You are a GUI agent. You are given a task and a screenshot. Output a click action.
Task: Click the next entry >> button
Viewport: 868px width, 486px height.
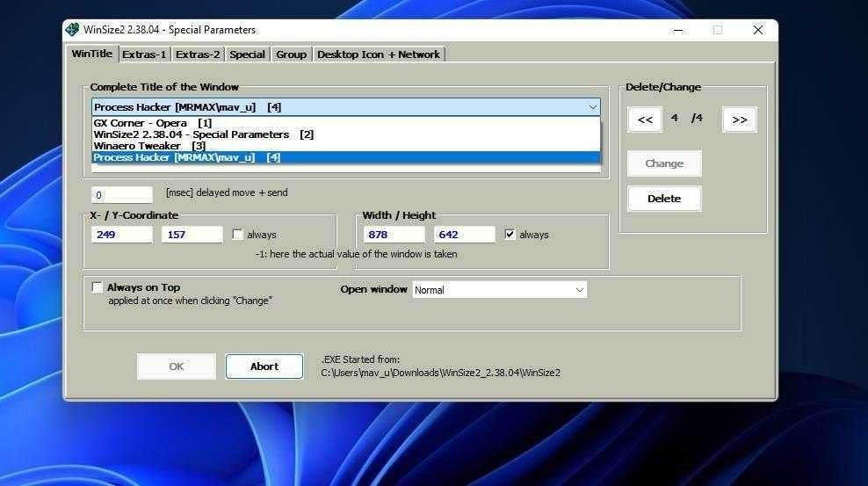pyautogui.click(x=739, y=120)
